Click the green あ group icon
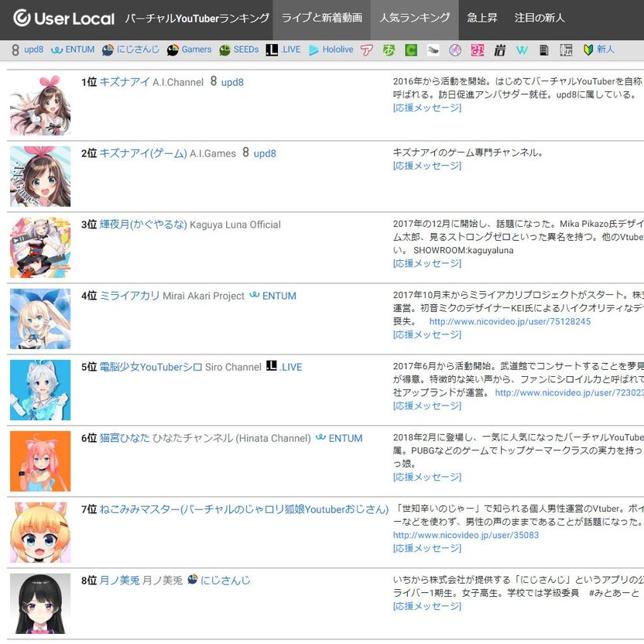 pos(389,50)
